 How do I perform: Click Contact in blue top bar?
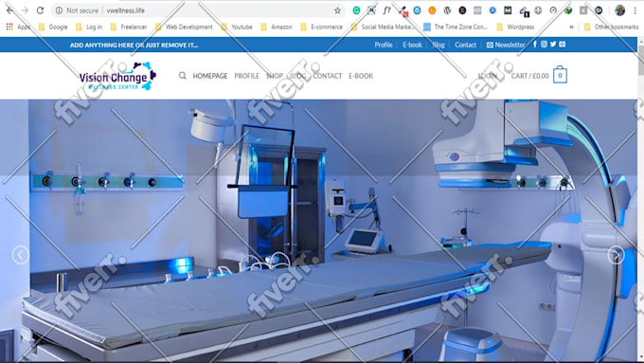465,45
